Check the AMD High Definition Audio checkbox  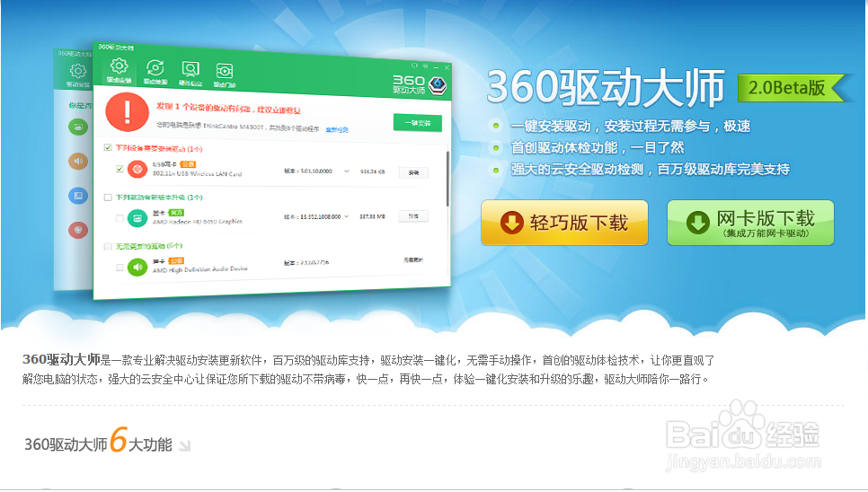click(x=120, y=267)
